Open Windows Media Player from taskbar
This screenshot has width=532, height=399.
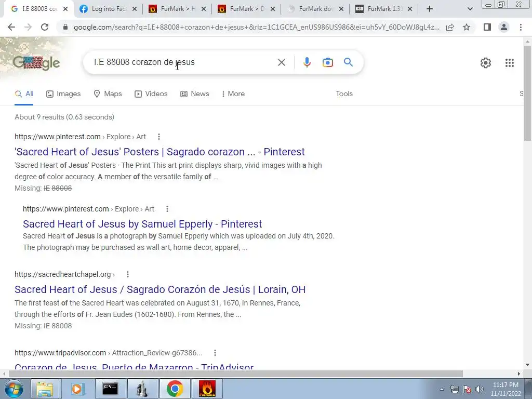pyautogui.click(x=77, y=389)
